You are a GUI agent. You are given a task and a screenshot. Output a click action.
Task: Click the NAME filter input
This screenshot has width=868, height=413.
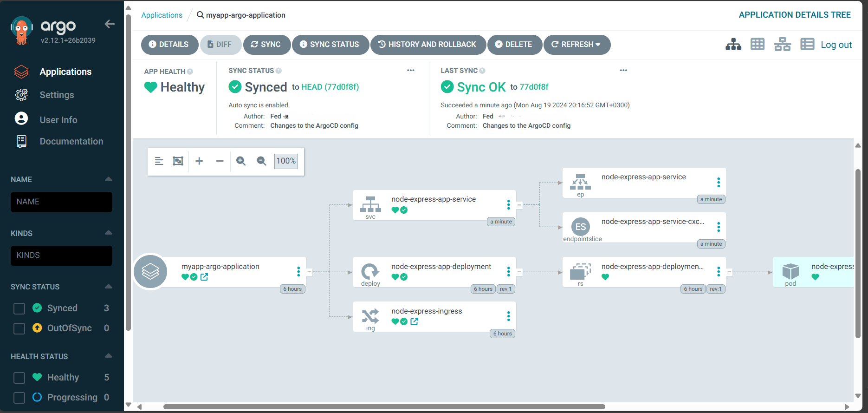coord(61,202)
